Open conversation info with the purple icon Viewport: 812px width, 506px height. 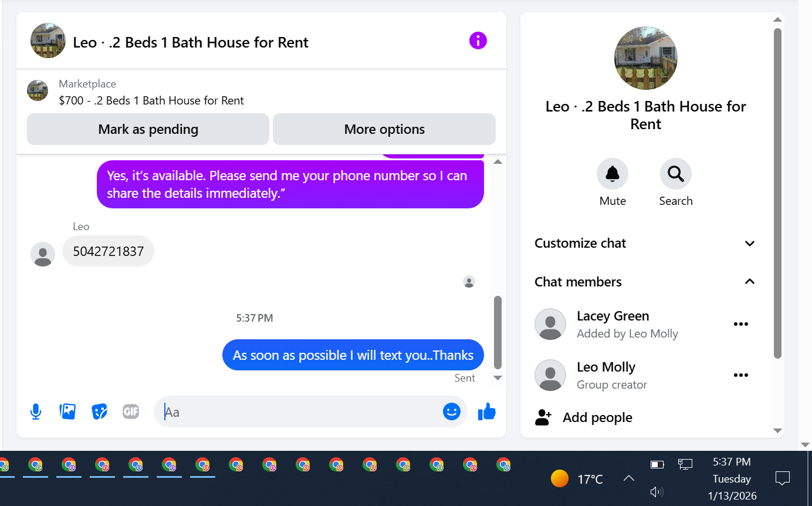coord(478,41)
